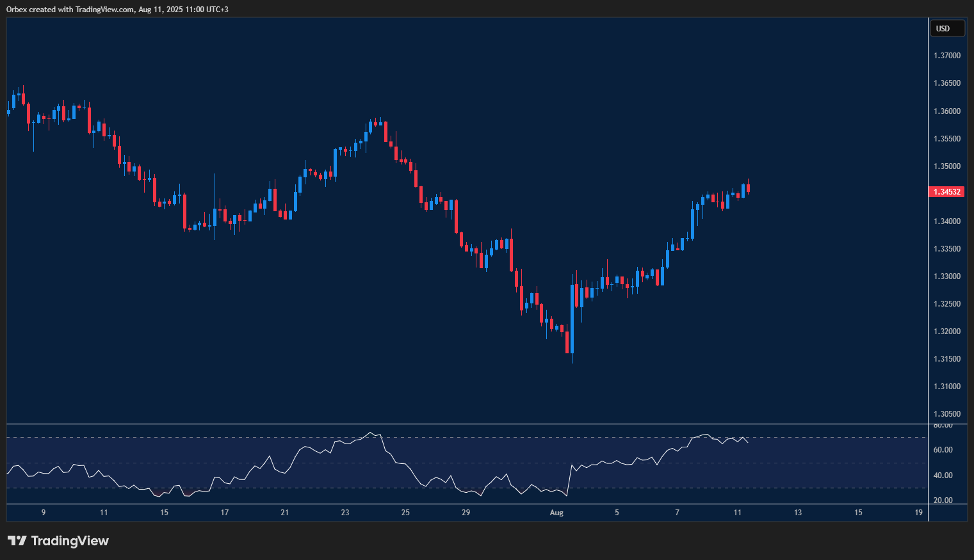Open the USD currency selector
974x560 pixels.
click(946, 29)
